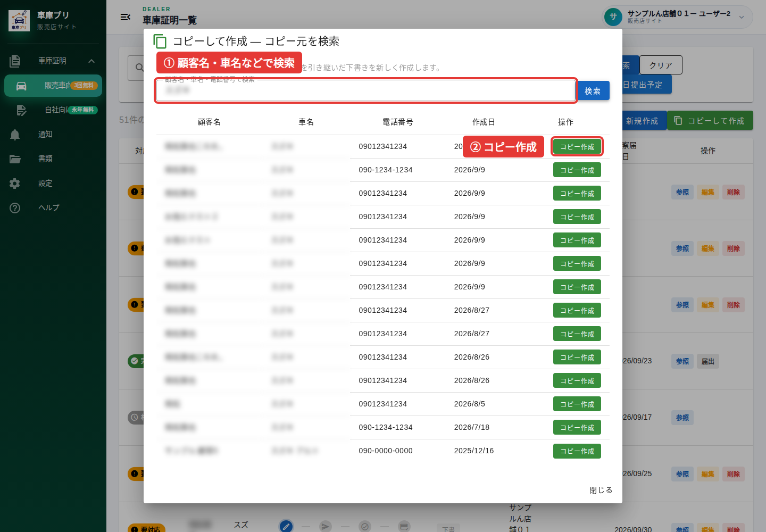
Task: Click コピー作成 for the first row
Action: 577,147
